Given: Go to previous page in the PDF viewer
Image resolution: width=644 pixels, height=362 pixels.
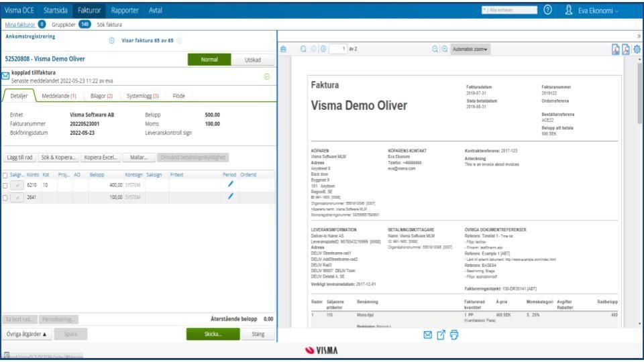Looking at the screenshot, I should (313, 49).
